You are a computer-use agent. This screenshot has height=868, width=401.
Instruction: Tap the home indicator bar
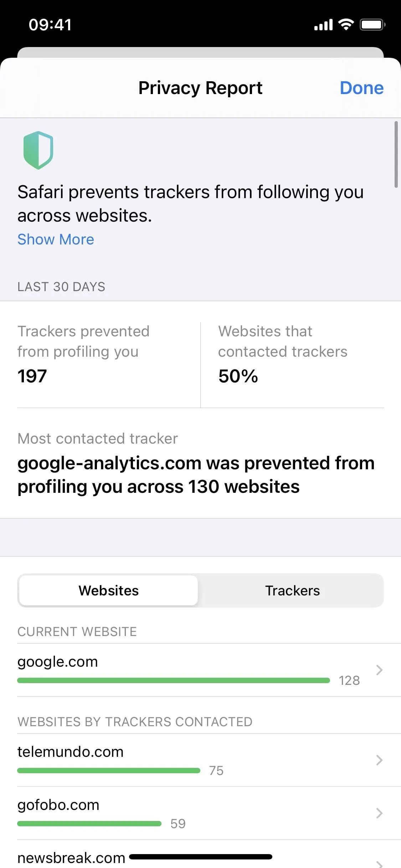(201, 857)
